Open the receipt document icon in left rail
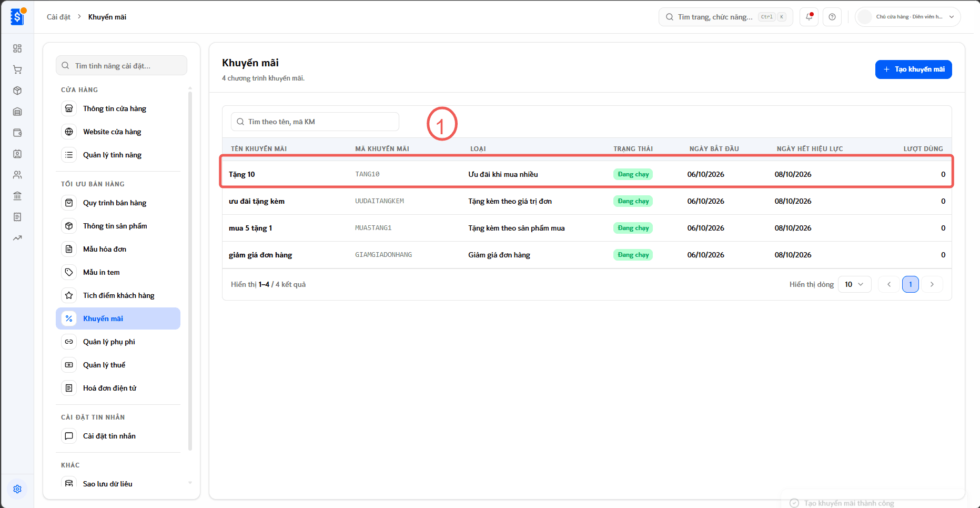The height and width of the screenshot is (508, 980). point(17,217)
